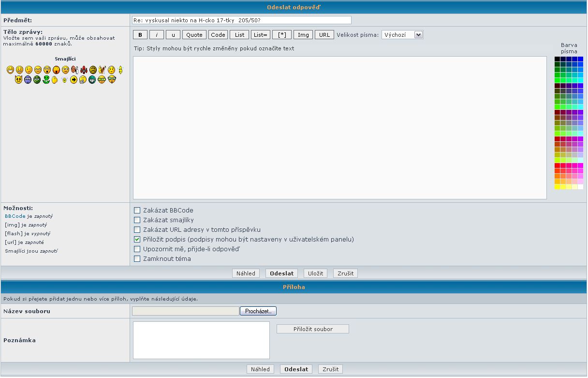
Task: Insert the teal toothy grin smiley
Action: (x=92, y=80)
